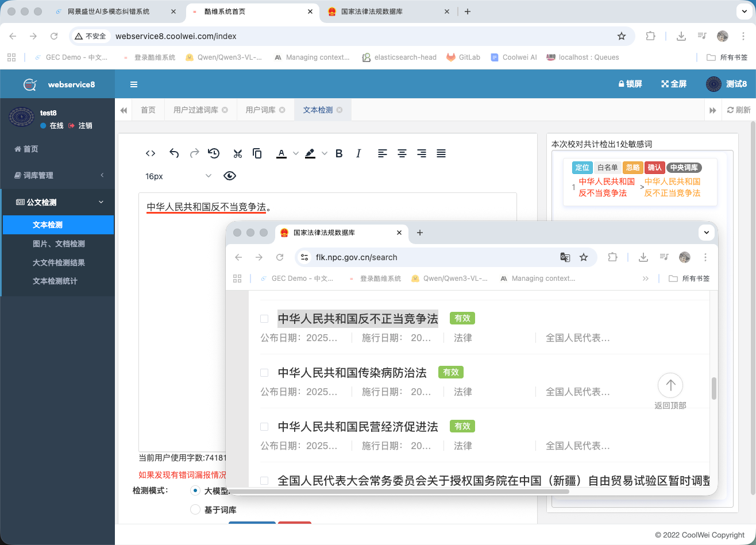756x545 pixels.
Task: Collapse 公文检测 sidebar menu
Action: (x=57, y=202)
